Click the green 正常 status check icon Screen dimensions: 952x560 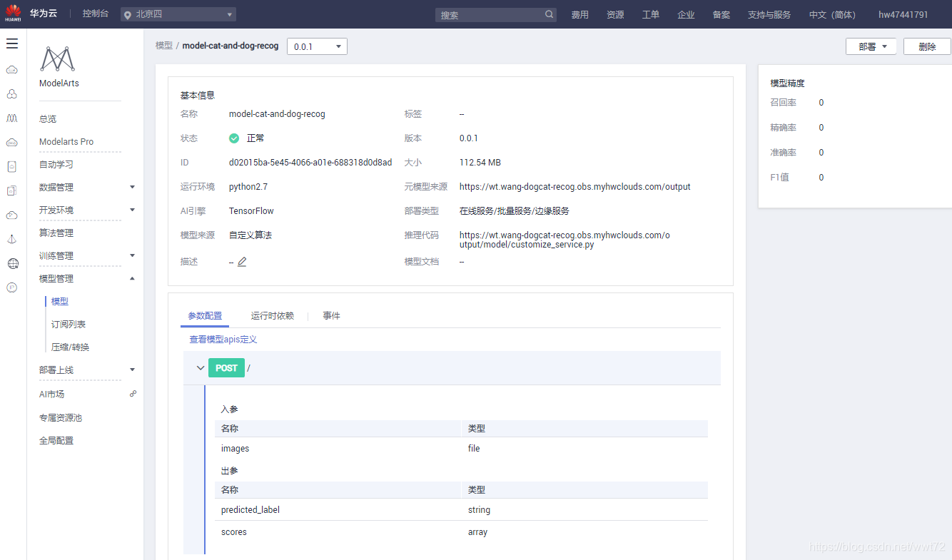coord(234,138)
